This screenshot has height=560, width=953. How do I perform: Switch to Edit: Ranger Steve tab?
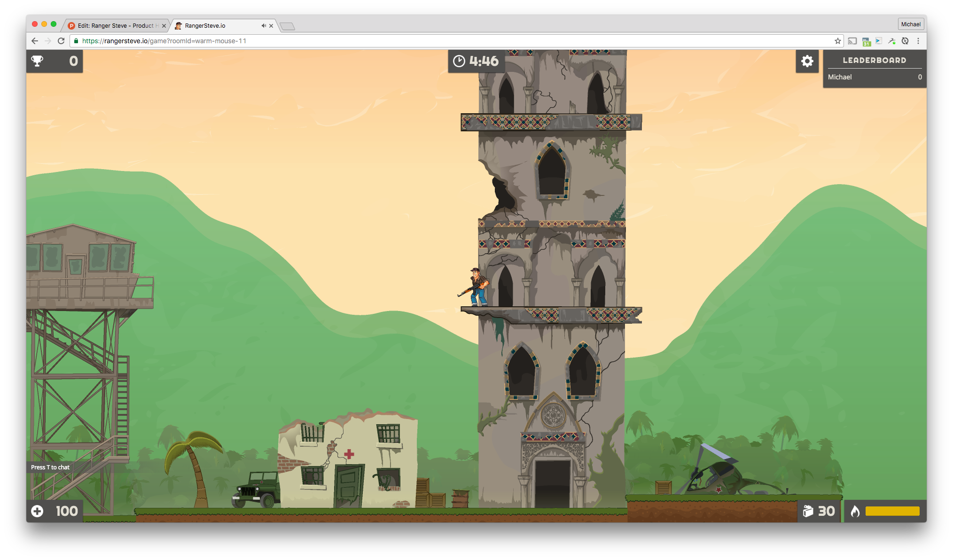tap(115, 26)
